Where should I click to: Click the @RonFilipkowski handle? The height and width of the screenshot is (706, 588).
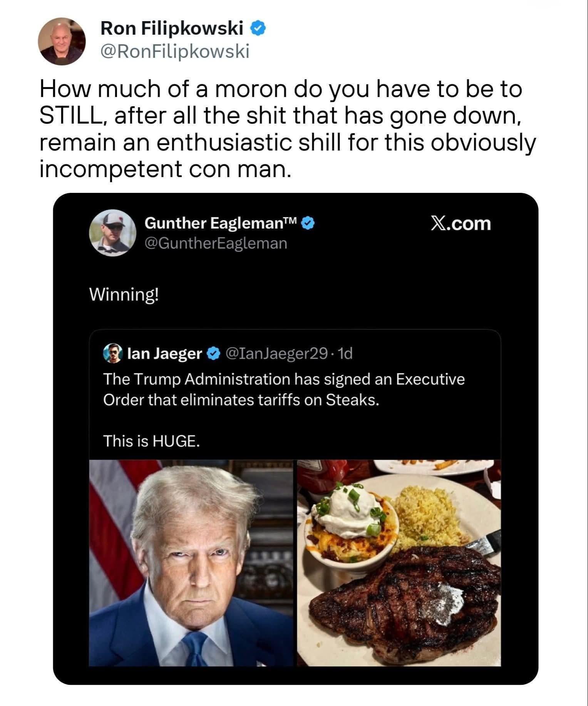coord(175,51)
